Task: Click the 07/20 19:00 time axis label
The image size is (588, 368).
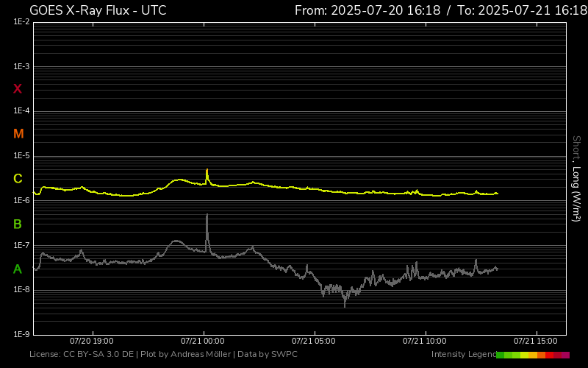Action: pos(92,342)
